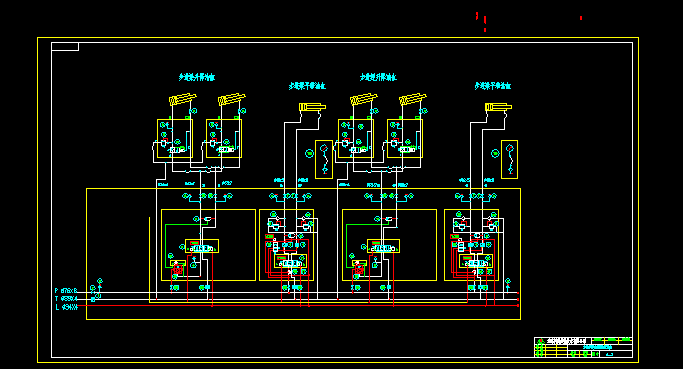
Task: Select cyan title above second tilted cylinder pair
Action: [x=378, y=77]
